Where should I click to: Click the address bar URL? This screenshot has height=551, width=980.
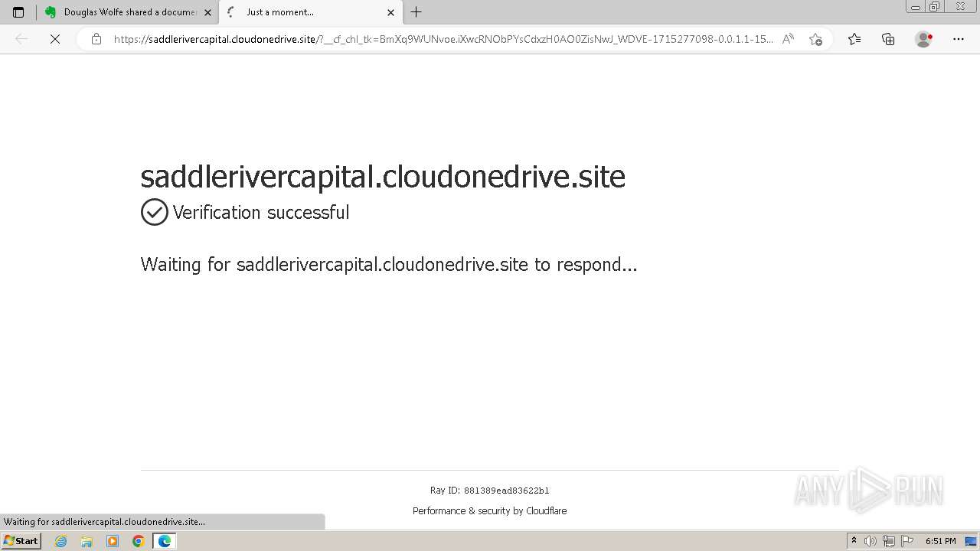point(443,39)
